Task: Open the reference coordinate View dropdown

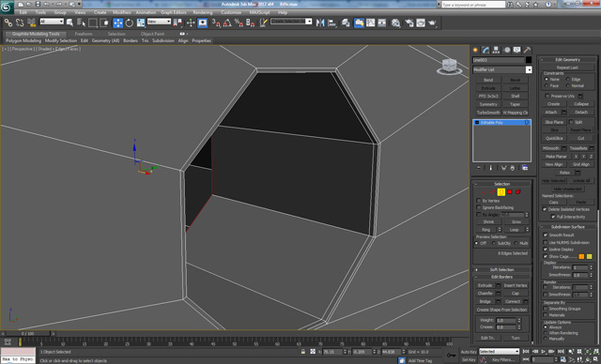Action: tap(159, 22)
